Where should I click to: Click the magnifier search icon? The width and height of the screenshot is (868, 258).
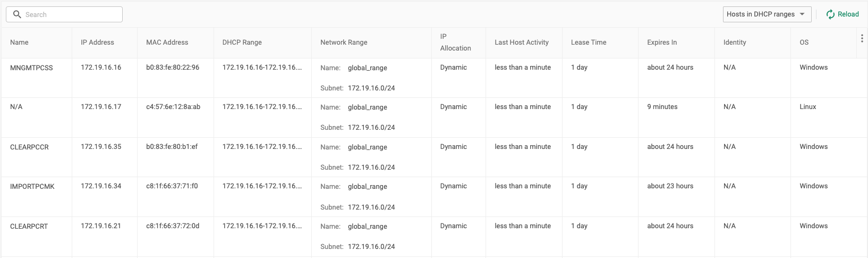coord(17,14)
